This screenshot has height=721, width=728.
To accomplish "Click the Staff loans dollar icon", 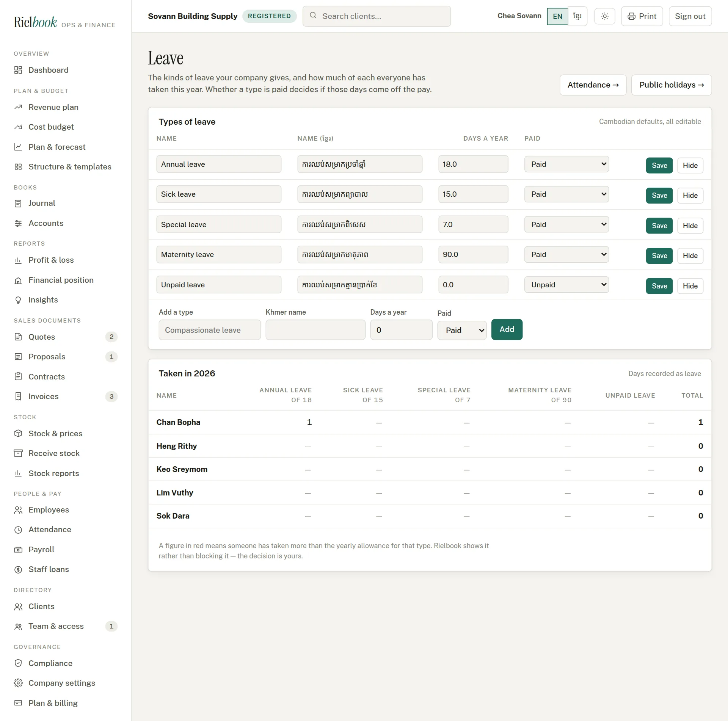I will [18, 569].
